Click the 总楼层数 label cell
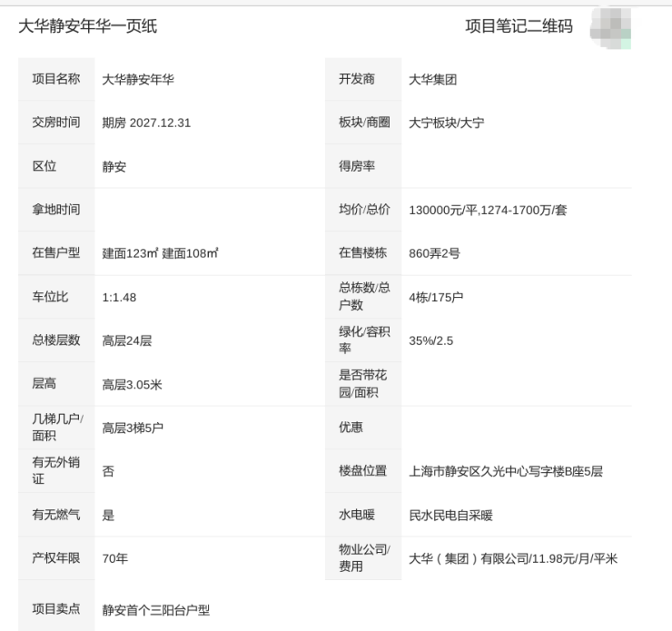Image resolution: width=672 pixels, height=631 pixels. pyautogui.click(x=56, y=340)
